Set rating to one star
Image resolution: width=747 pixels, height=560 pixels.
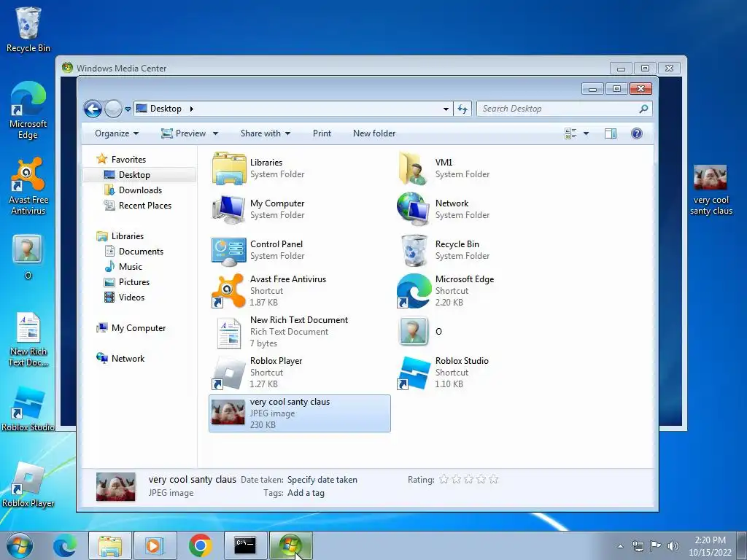coord(444,479)
